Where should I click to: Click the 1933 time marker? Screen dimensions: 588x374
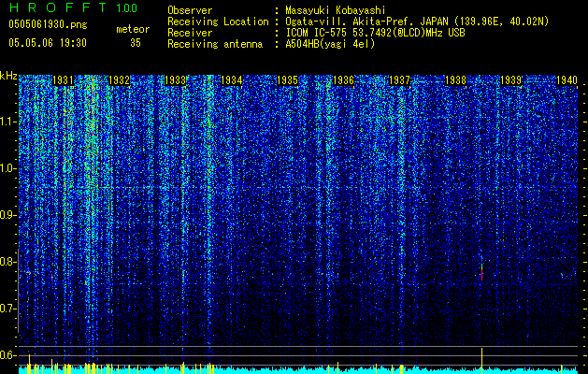point(175,80)
